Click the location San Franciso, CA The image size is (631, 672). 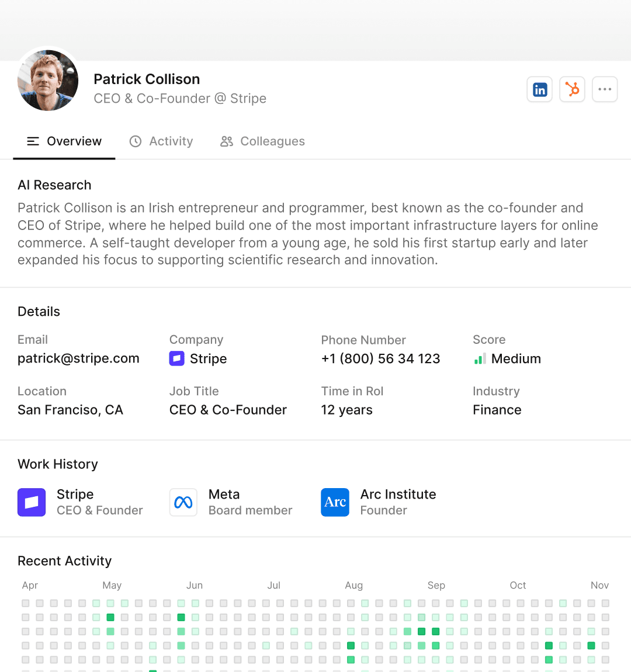[x=70, y=410]
